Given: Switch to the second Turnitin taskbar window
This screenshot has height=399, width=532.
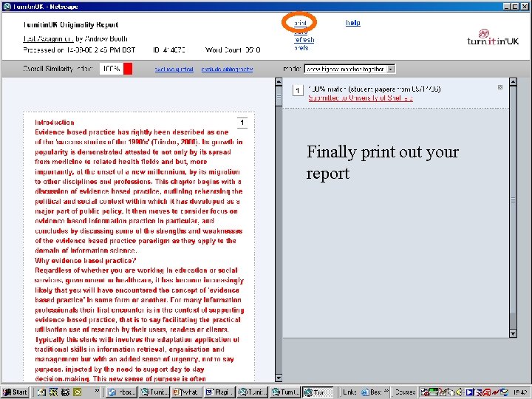Looking at the screenshot, I should click(x=154, y=392).
